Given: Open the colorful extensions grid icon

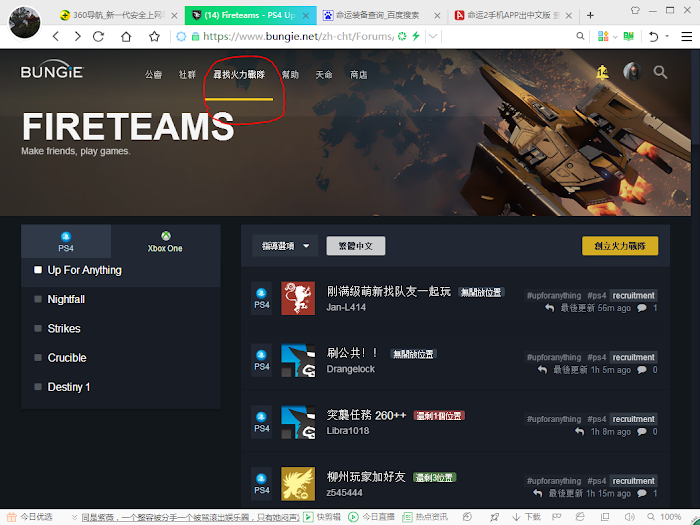Looking at the screenshot, I should [603, 36].
